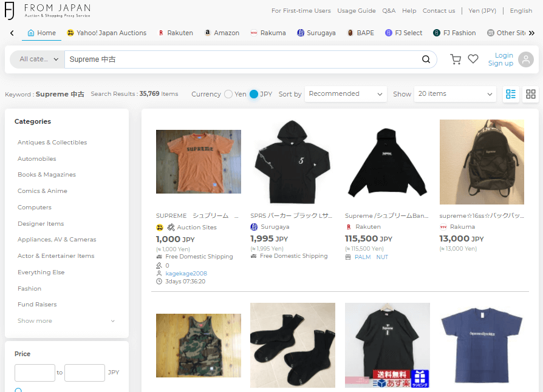Image resolution: width=543 pixels, height=392 pixels.
Task: Open the English language selector
Action: tap(521, 11)
